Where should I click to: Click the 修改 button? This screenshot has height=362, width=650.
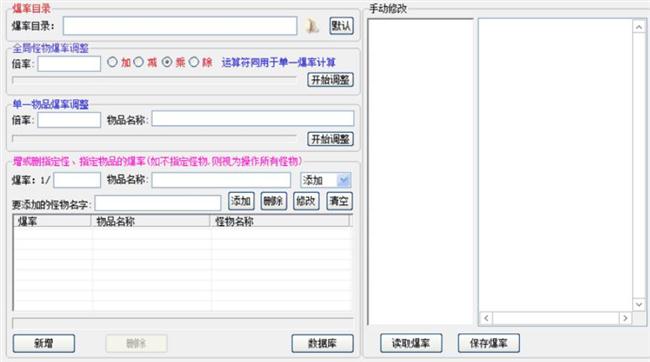coord(306,201)
